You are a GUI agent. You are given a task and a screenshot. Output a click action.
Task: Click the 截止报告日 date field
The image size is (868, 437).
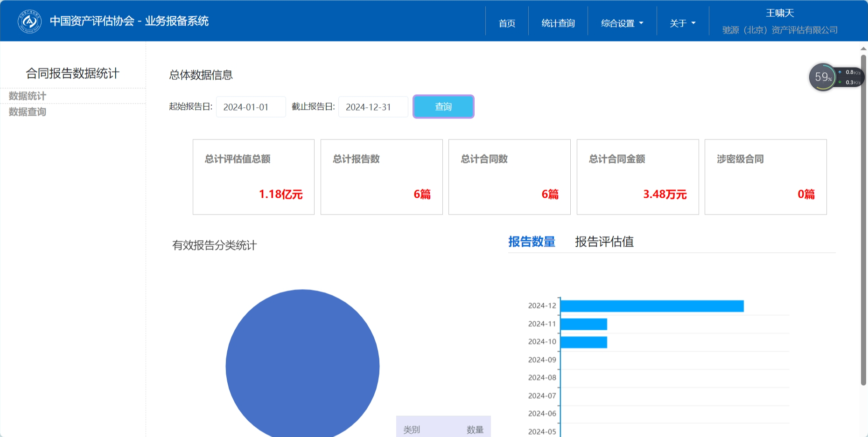373,107
